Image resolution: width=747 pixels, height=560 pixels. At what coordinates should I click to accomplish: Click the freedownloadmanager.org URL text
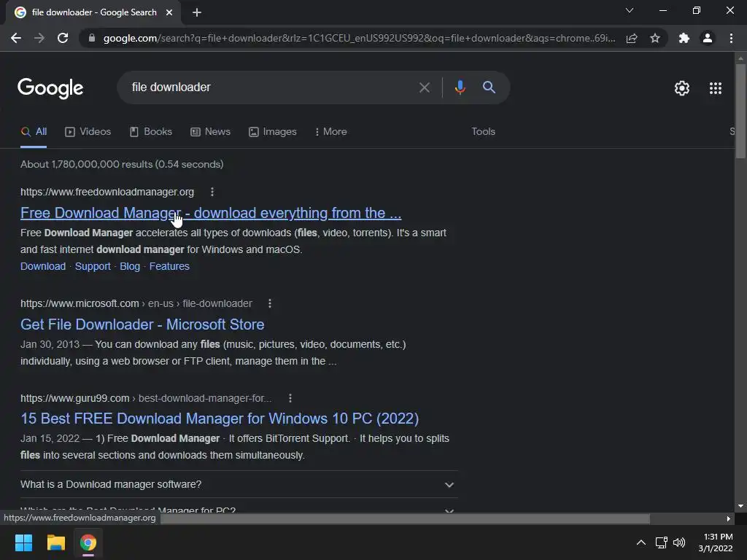[x=107, y=192]
